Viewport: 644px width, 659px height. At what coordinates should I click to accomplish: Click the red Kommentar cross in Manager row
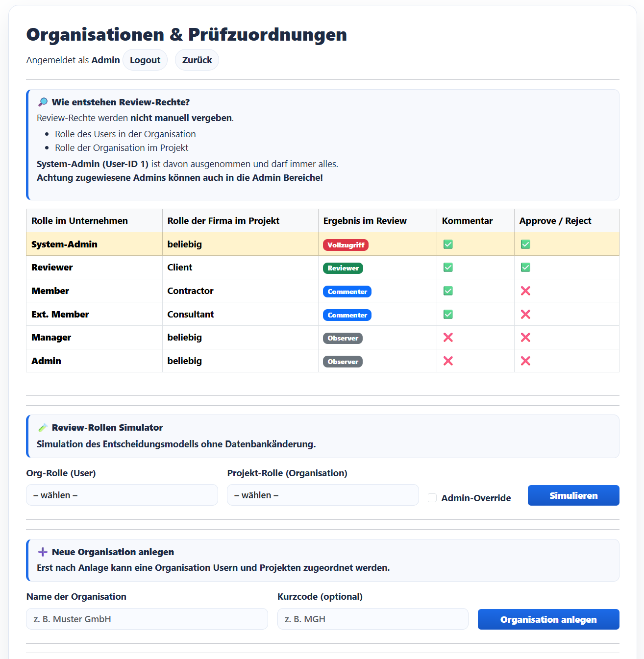448,338
